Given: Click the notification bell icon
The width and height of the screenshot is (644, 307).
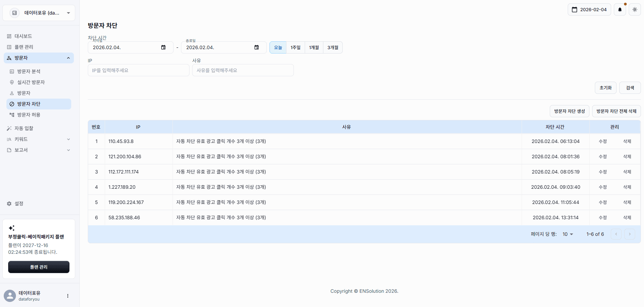Looking at the screenshot, I should click(x=620, y=9).
